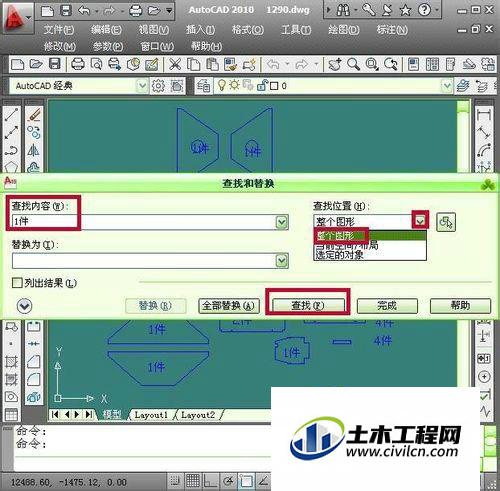Select the Fillet tool
The image size is (500, 491).
(x=34, y=379)
